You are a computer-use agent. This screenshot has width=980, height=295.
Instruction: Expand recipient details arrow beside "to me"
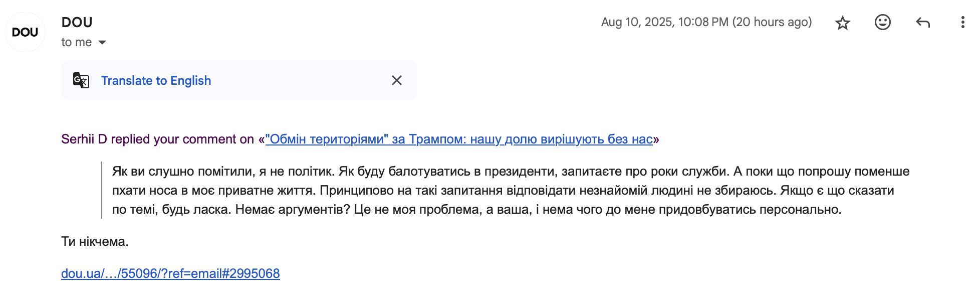[102, 43]
